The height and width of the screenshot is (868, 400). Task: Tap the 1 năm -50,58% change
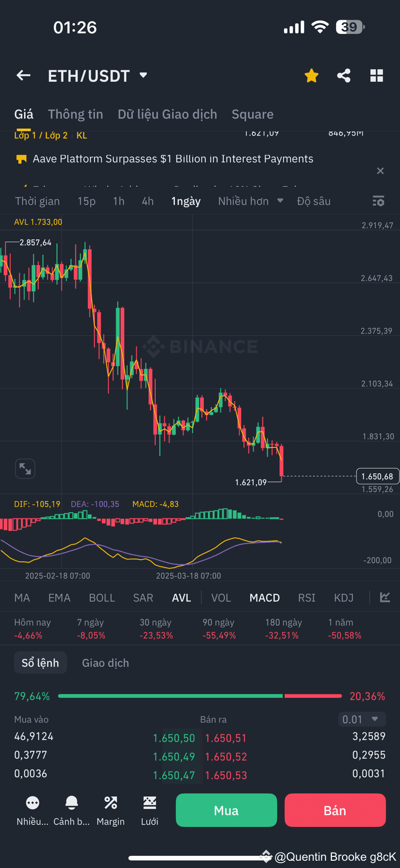pyautogui.click(x=345, y=629)
